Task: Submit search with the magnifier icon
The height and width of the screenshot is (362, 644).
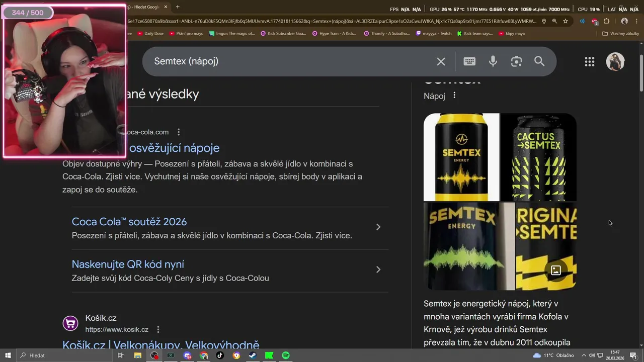Action: point(539,61)
